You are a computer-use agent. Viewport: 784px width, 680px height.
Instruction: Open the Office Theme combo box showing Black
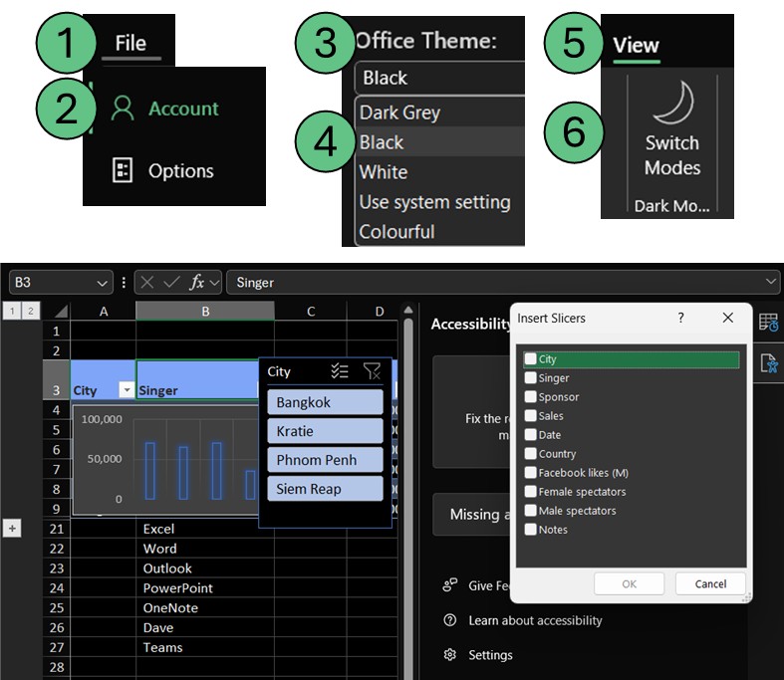click(x=439, y=78)
